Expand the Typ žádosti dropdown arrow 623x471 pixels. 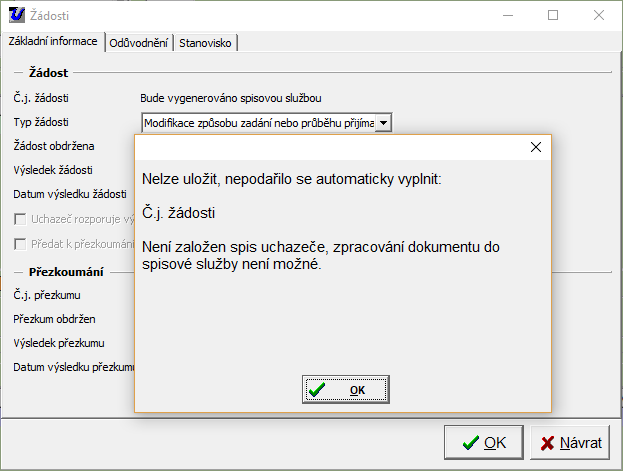[x=383, y=123]
